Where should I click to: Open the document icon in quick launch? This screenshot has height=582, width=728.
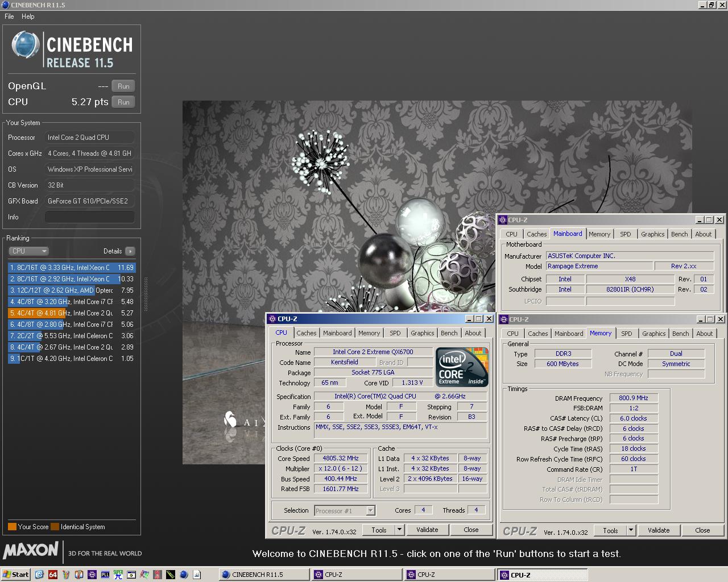[x=197, y=575]
